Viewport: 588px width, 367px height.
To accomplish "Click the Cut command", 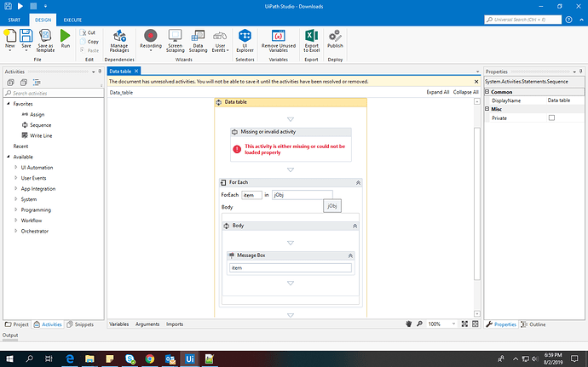I will 88,32.
